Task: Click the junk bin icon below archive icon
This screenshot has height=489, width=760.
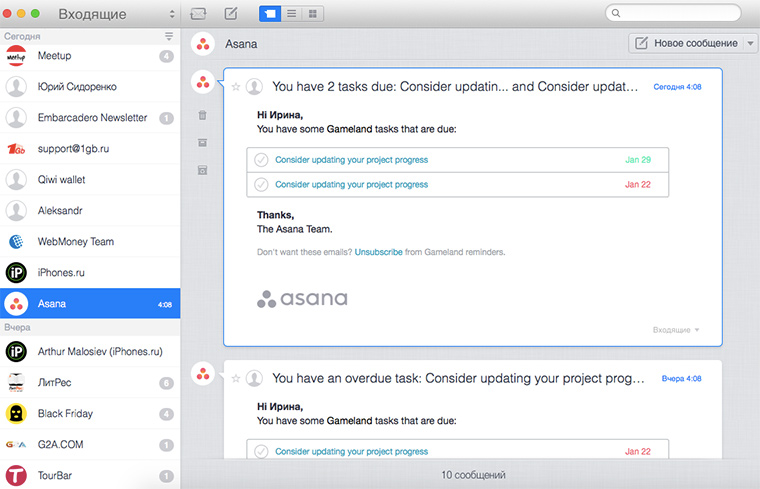Action: [203, 170]
